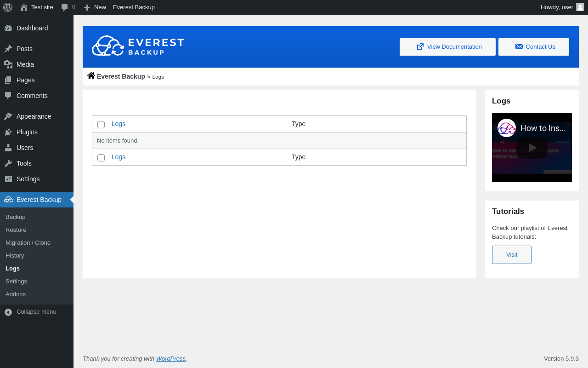Click the Type column header

click(299, 124)
